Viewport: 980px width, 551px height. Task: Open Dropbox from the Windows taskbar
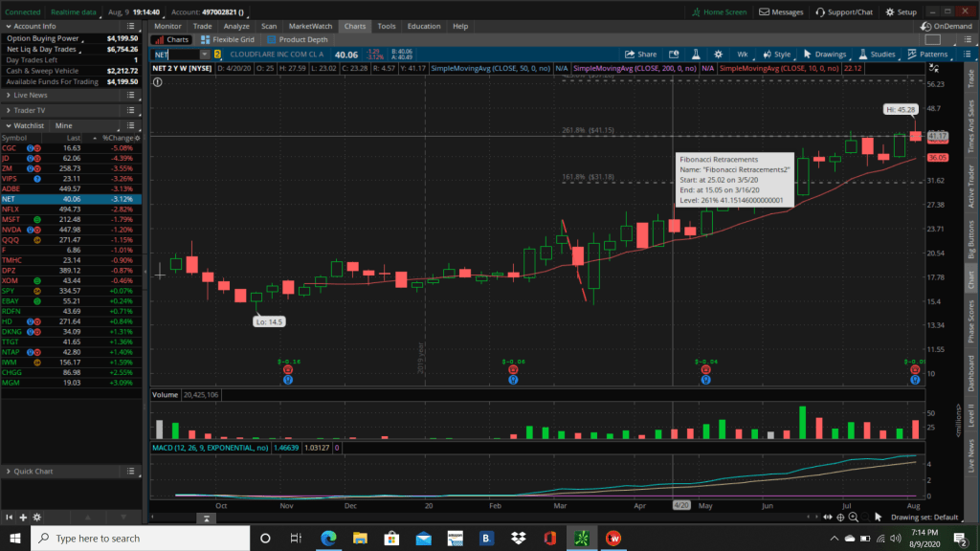(518, 538)
